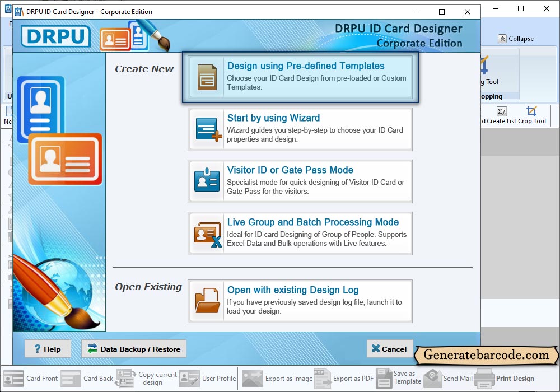560x392 pixels.
Task: Click the Visitor ID badge icon
Action: [x=207, y=180]
